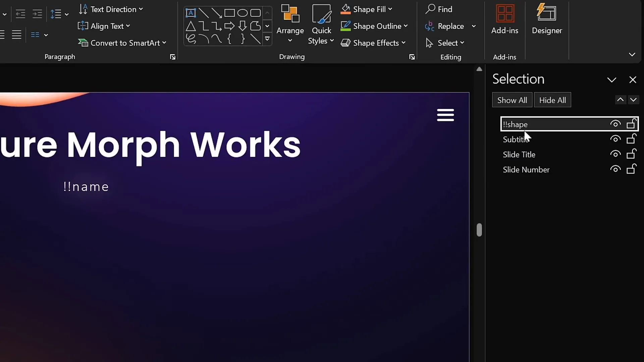Lock the Slide Number object
This screenshot has height=362, width=644.
coord(631,169)
